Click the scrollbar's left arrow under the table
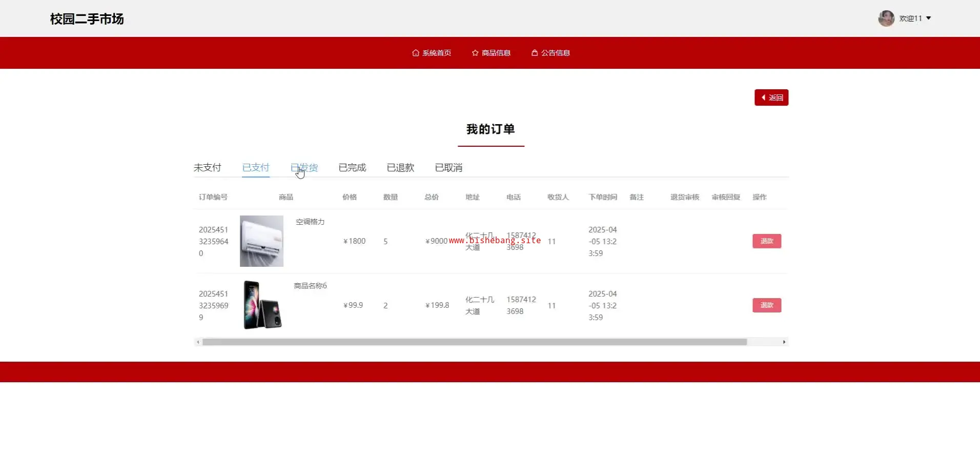Screen dimensions: 980x471 point(198,342)
